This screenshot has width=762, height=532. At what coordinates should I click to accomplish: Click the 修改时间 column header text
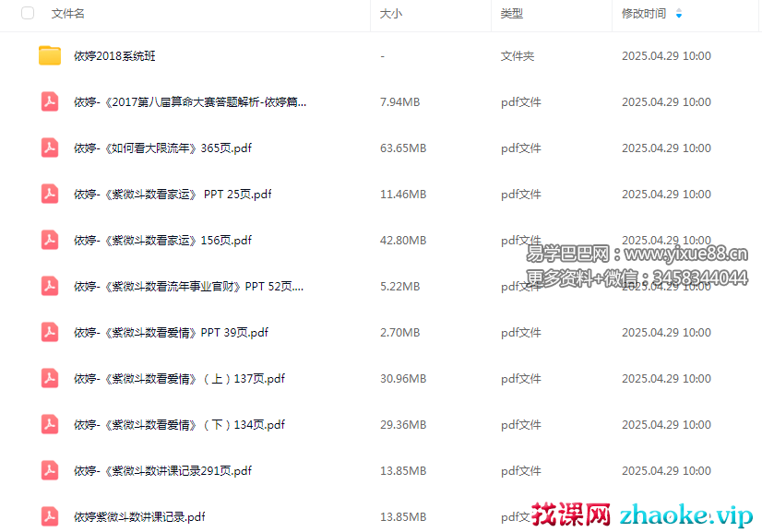pyautogui.click(x=644, y=14)
